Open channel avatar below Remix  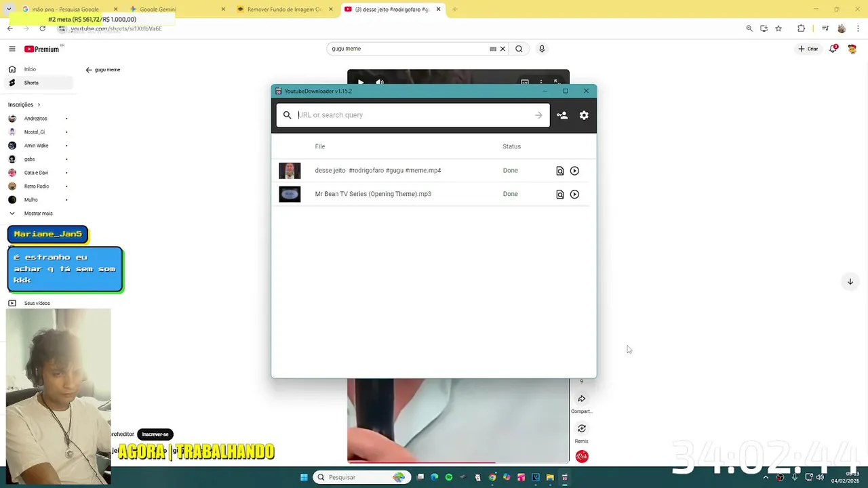pos(582,457)
